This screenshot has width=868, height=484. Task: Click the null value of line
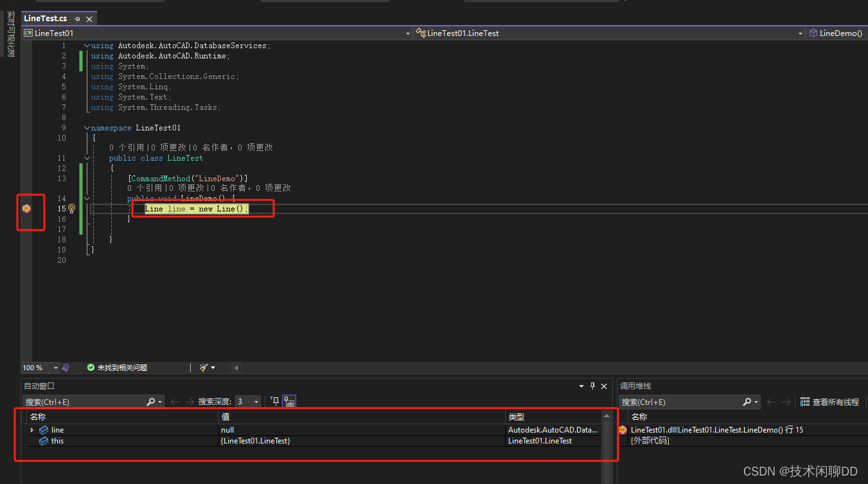(227, 430)
